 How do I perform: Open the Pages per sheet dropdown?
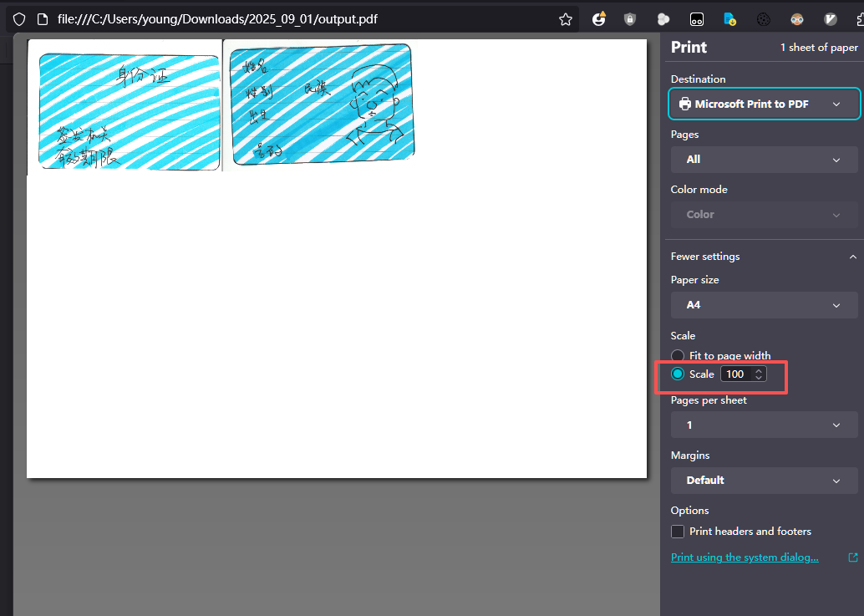click(765, 425)
